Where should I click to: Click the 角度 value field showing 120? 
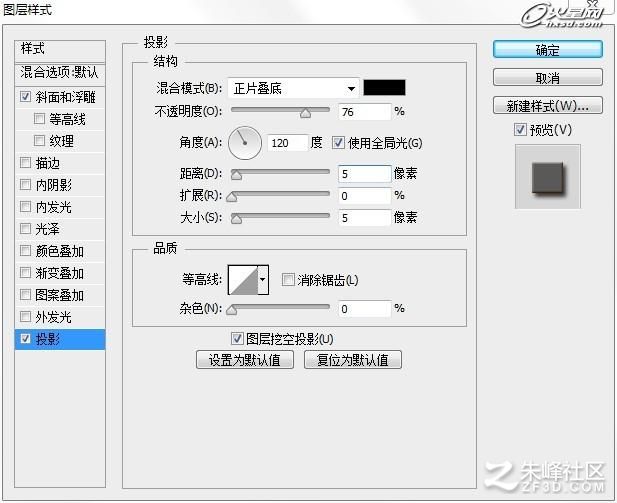pos(287,142)
